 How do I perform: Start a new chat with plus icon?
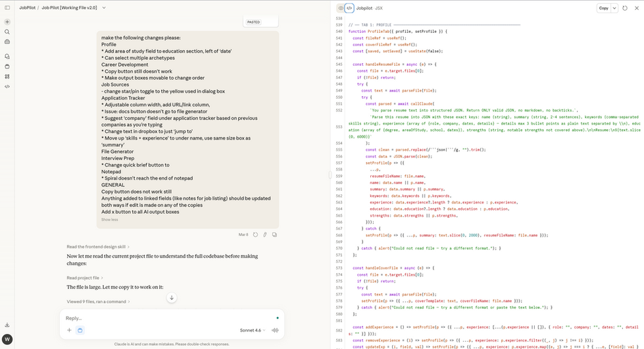tap(7, 22)
